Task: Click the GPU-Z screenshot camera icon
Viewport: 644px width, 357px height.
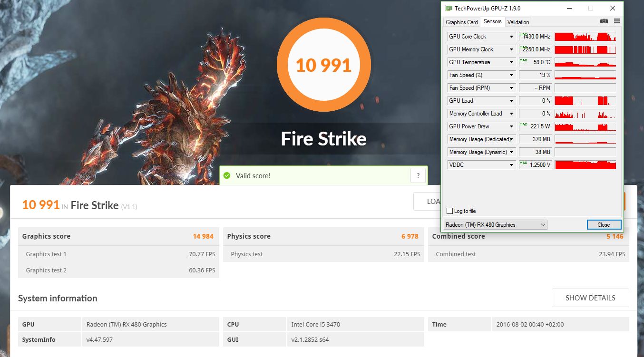Action: pyautogui.click(x=604, y=21)
